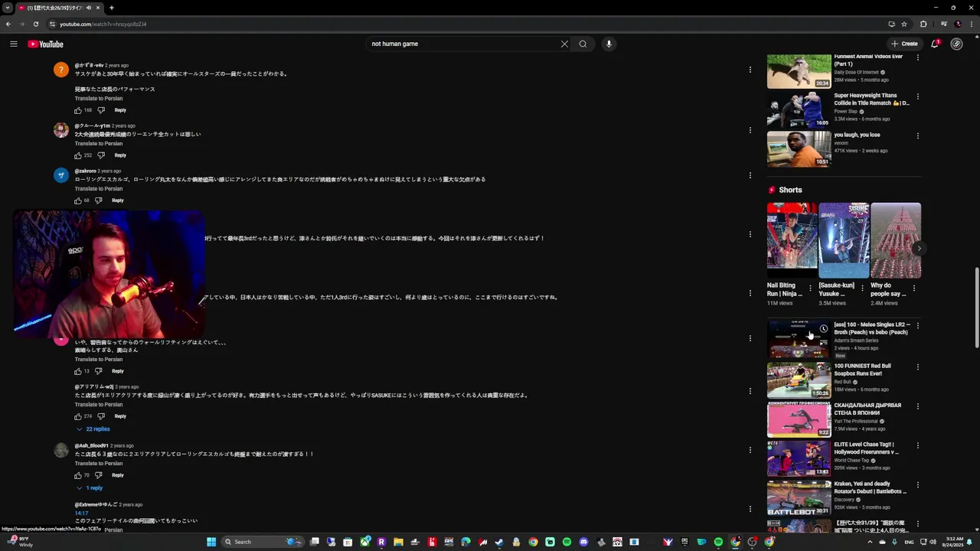Open tab search chevron at top-left
980x551 pixels.
[8, 8]
